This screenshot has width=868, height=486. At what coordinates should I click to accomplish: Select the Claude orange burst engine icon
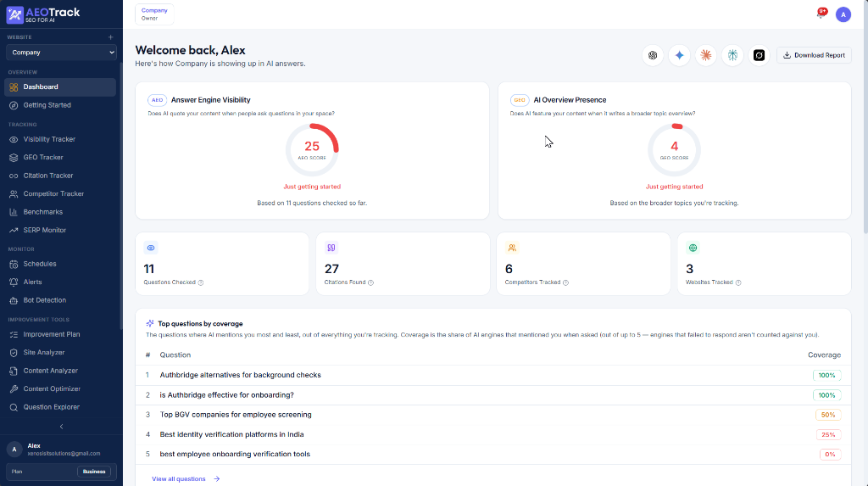[x=706, y=55]
